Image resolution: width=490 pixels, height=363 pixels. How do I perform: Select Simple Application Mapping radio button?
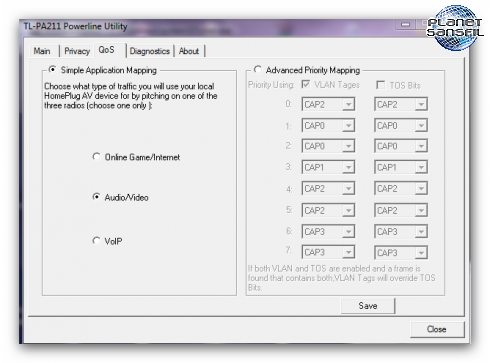coord(52,70)
